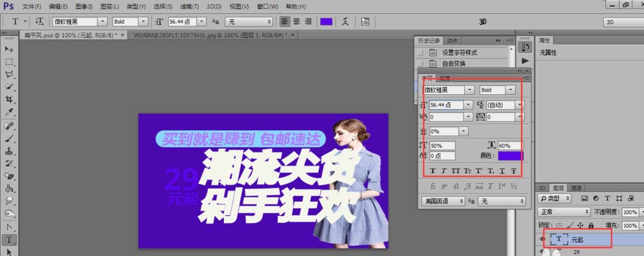Lock layer position in Layers panel
644x256 pixels.
(580, 226)
